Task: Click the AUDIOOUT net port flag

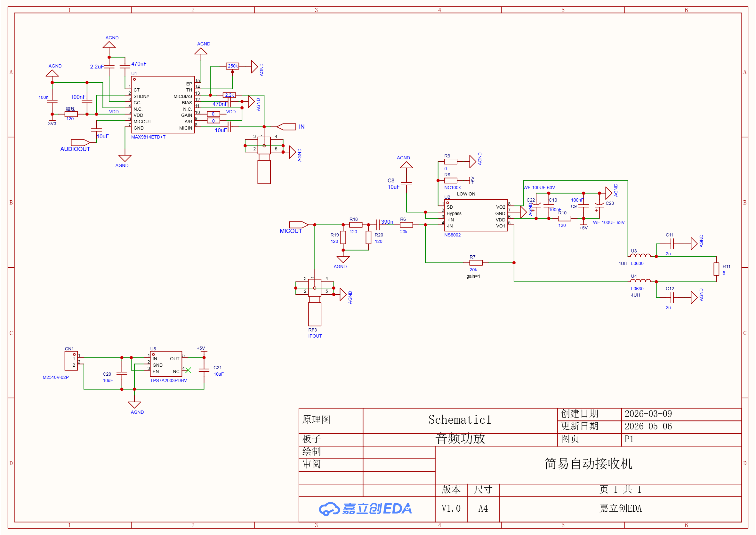Action: tap(80, 143)
